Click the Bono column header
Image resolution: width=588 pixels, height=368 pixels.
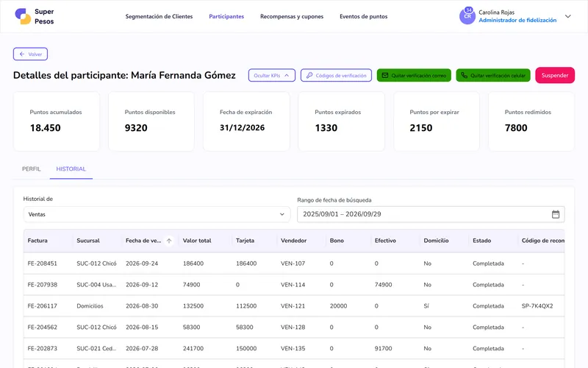pyautogui.click(x=337, y=241)
